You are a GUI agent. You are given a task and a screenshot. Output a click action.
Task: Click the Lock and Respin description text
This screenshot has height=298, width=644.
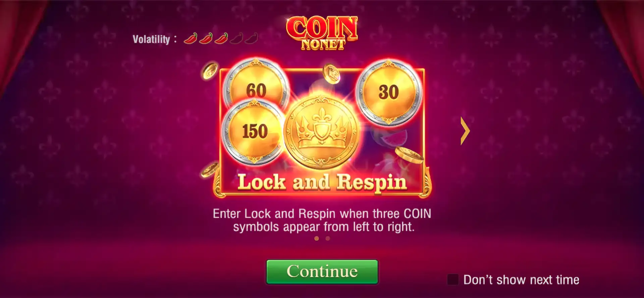tap(322, 220)
